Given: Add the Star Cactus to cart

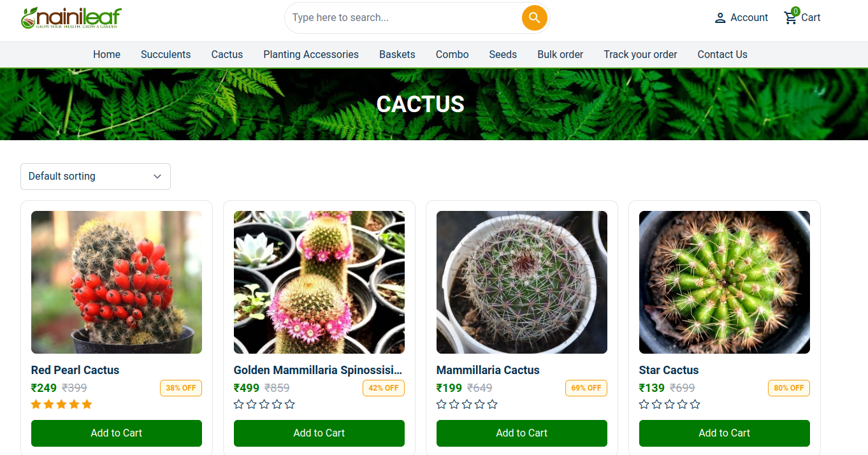Looking at the screenshot, I should (x=724, y=433).
